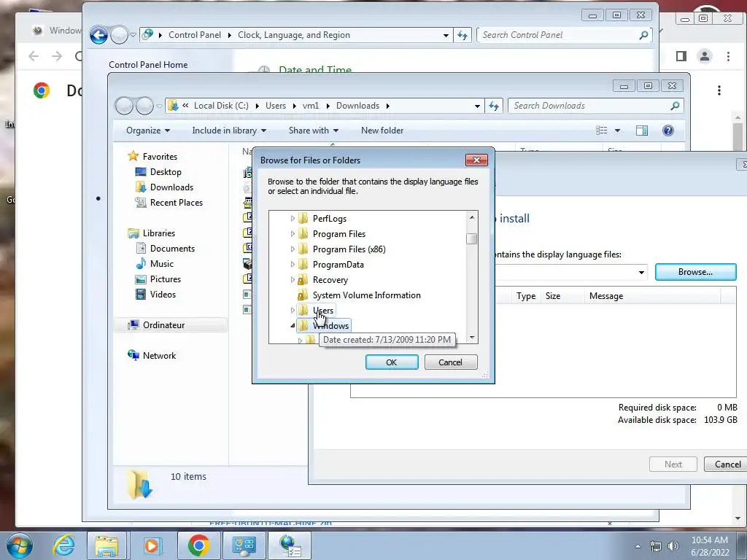Open Windows Media Player from taskbar

point(152,545)
